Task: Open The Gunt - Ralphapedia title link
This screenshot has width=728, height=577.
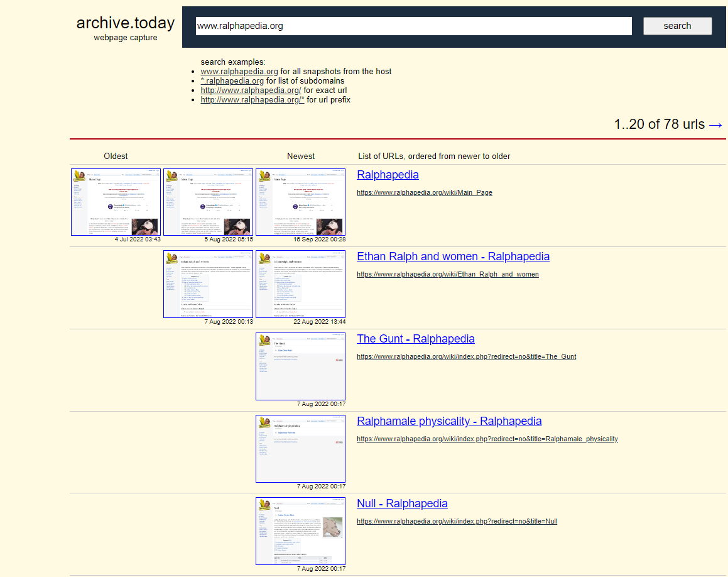Action: [x=416, y=339]
